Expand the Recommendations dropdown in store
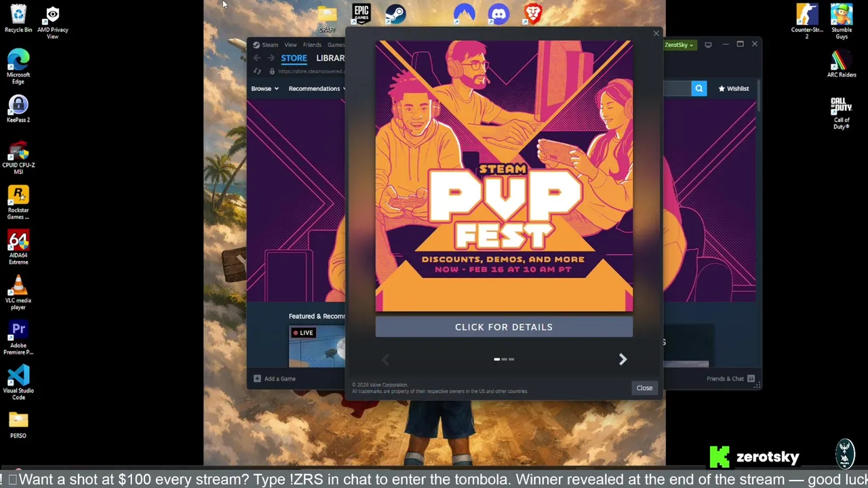The image size is (868, 488). (317, 89)
